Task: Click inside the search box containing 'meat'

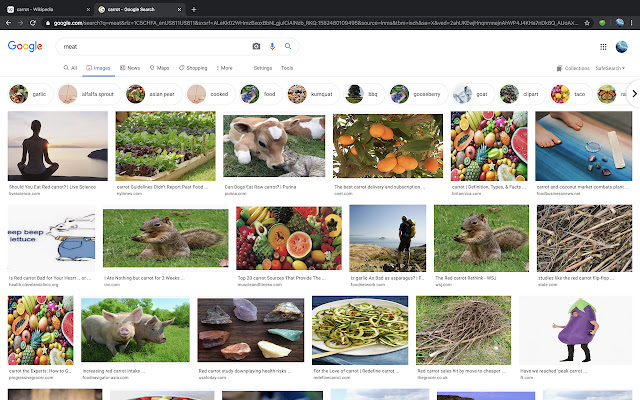Action: coord(150,46)
